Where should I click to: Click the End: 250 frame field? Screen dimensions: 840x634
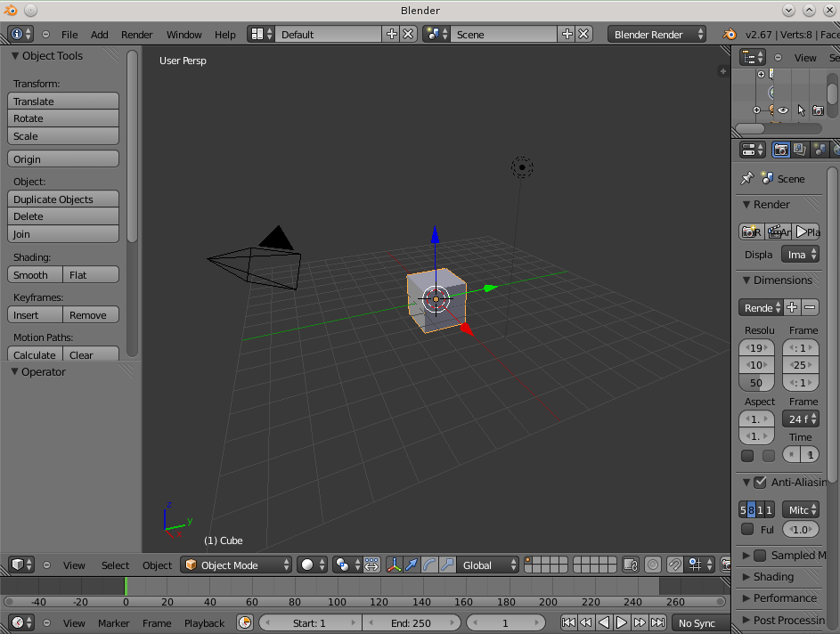click(x=410, y=623)
